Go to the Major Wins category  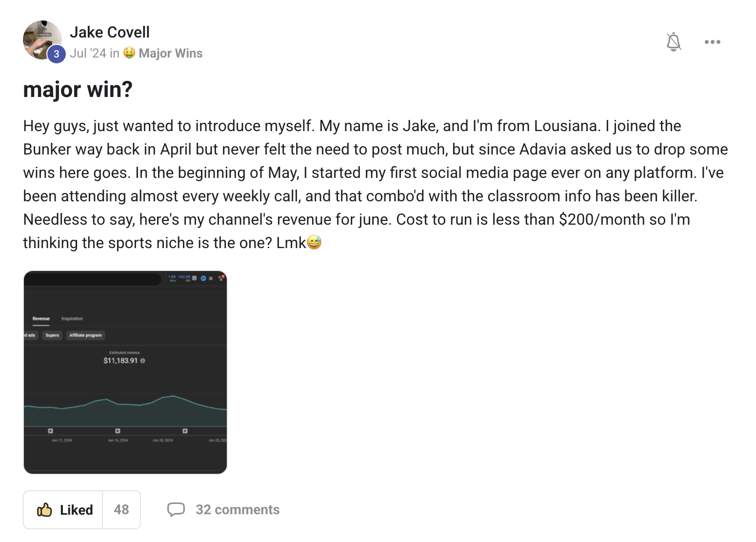(171, 53)
